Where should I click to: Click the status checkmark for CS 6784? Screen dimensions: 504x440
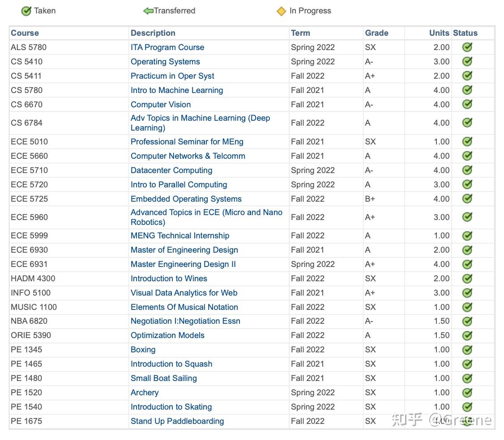[x=467, y=123]
